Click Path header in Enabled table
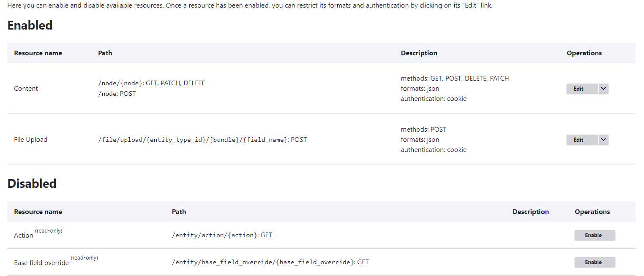 click(105, 53)
